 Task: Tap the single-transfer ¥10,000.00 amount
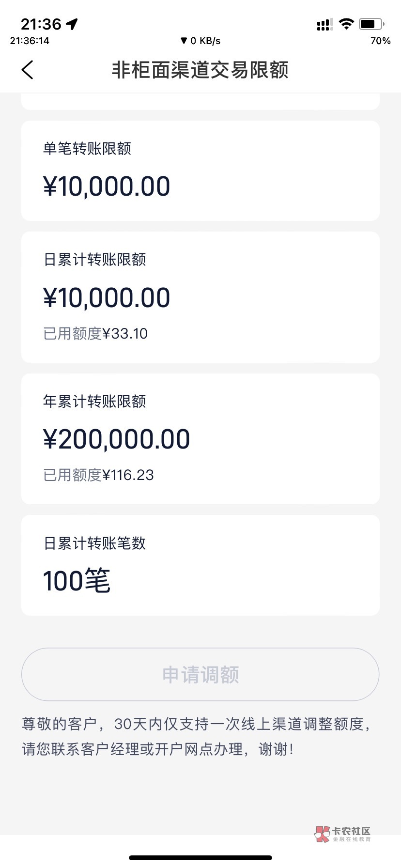[x=107, y=186]
